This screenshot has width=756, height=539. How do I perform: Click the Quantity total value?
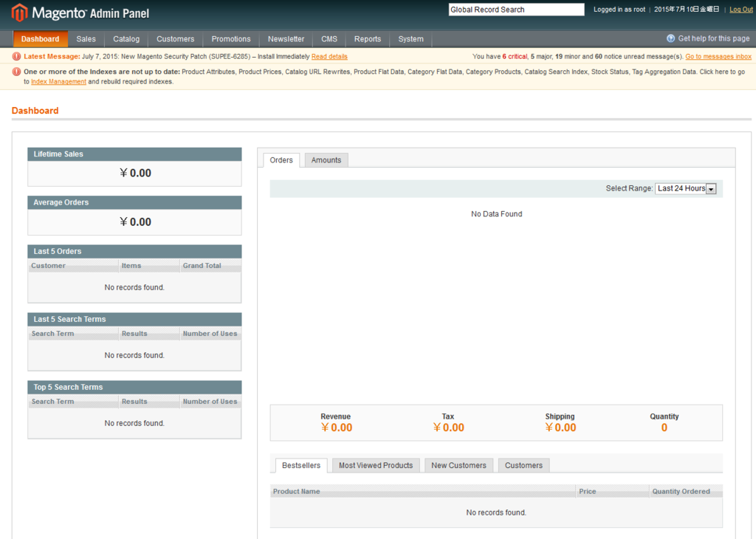tap(664, 428)
